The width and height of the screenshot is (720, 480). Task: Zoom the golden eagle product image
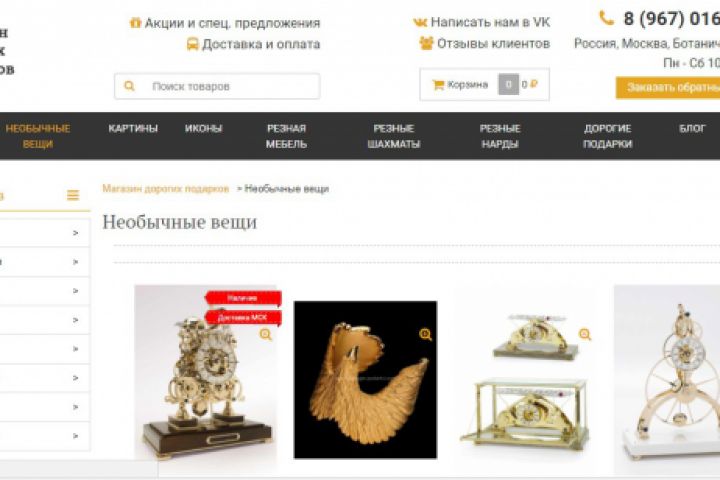425,334
